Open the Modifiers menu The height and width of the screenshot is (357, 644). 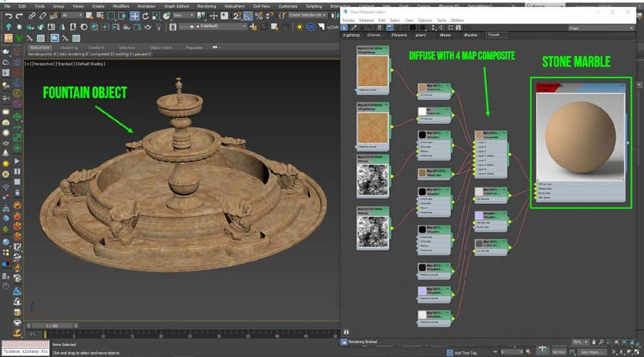(121, 6)
